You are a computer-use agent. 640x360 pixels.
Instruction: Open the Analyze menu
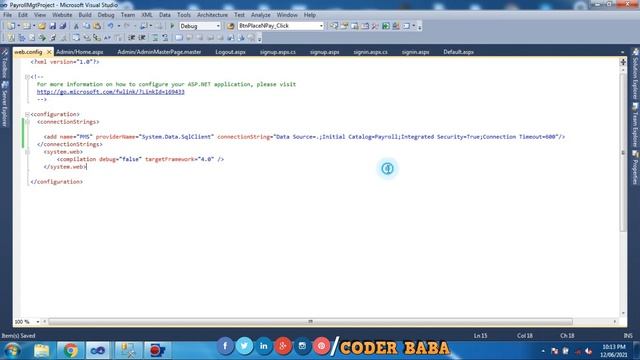pos(260,15)
